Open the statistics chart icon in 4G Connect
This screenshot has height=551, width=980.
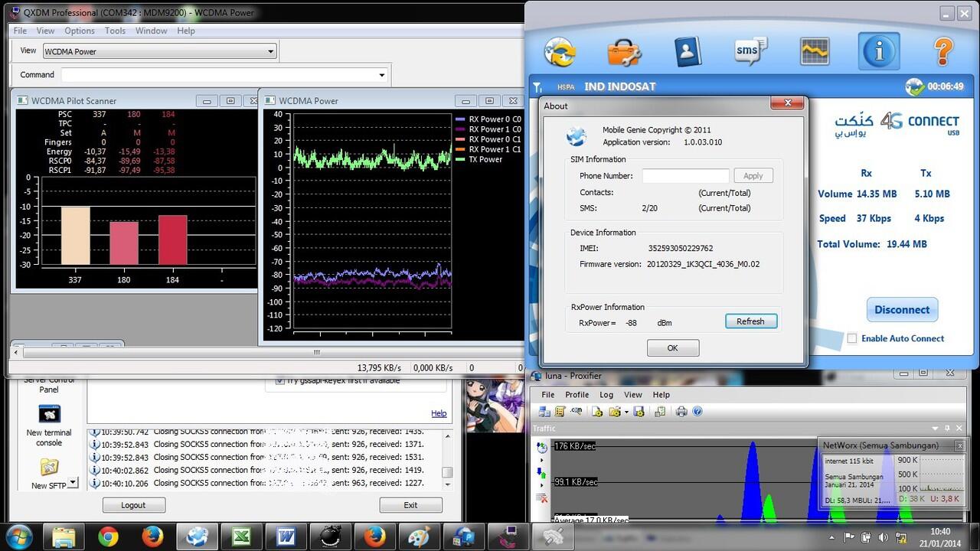(815, 51)
